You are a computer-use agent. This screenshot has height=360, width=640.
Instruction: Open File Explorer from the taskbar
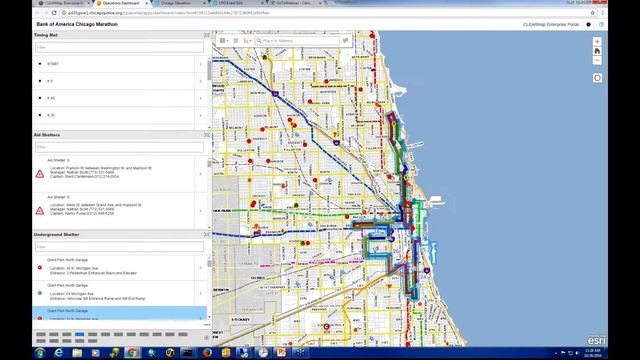tap(77, 353)
